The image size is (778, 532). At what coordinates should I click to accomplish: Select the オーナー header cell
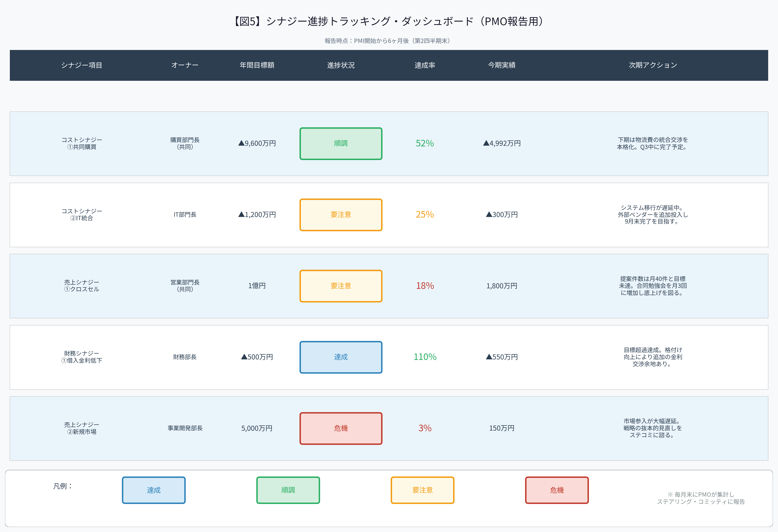click(184, 65)
